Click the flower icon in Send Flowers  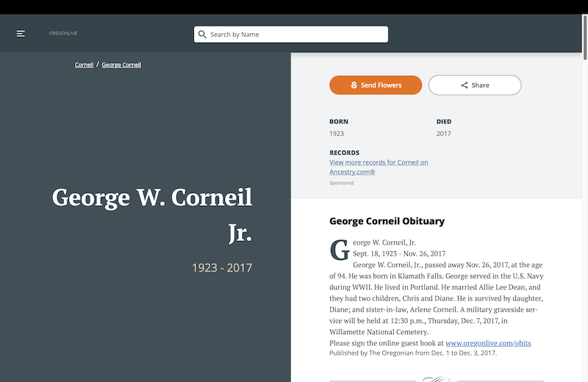click(354, 85)
